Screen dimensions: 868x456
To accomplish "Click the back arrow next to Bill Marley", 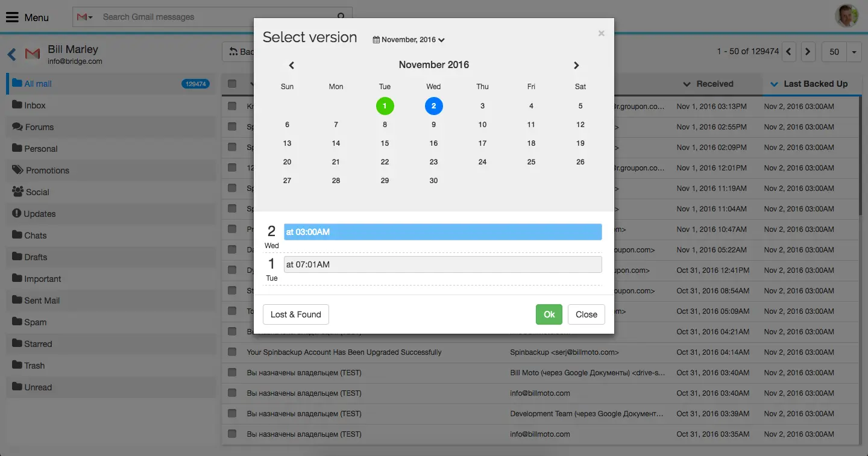I will pyautogui.click(x=11, y=54).
